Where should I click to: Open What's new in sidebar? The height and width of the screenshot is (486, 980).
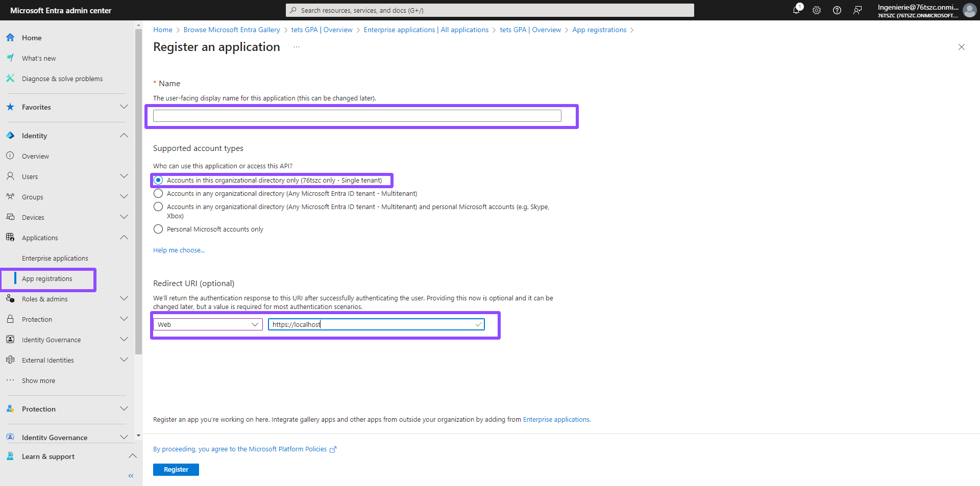[x=39, y=58]
